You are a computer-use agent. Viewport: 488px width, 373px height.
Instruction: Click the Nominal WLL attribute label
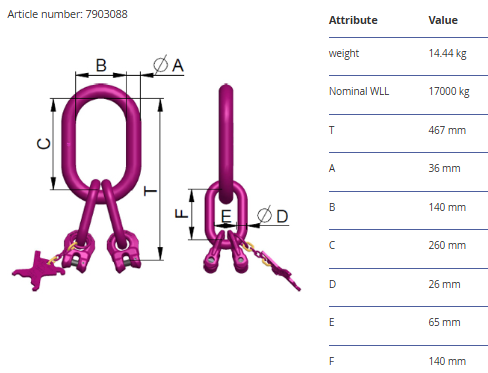pyautogui.click(x=359, y=91)
